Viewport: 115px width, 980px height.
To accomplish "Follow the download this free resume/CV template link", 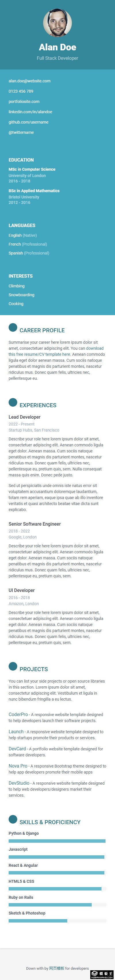I will click(x=56, y=351).
